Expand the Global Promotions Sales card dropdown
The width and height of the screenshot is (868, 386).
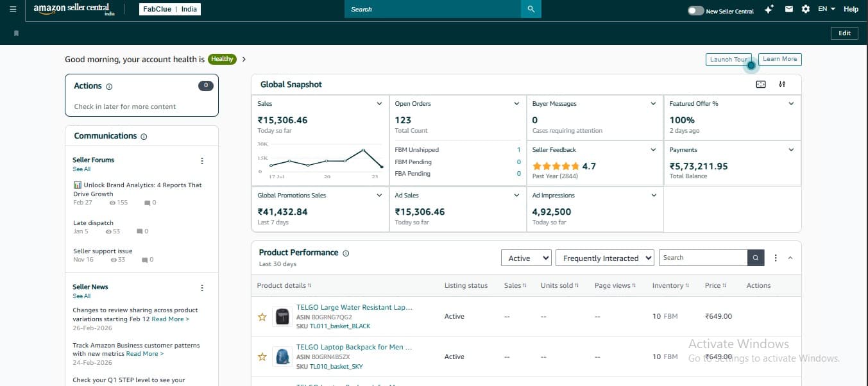pos(379,196)
